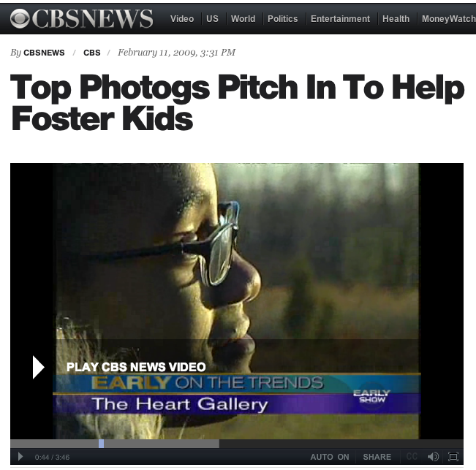The image size is (476, 470).
Task: Toggle the AUTO ON autoplay setting
Action: (330, 457)
